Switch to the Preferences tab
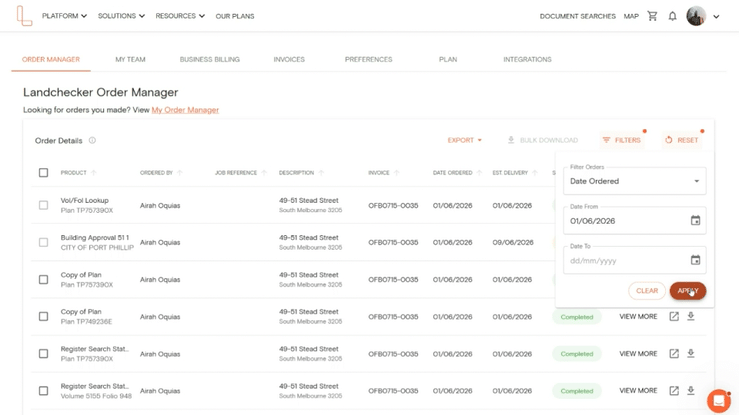Image resolution: width=739 pixels, height=415 pixels. pos(369,59)
